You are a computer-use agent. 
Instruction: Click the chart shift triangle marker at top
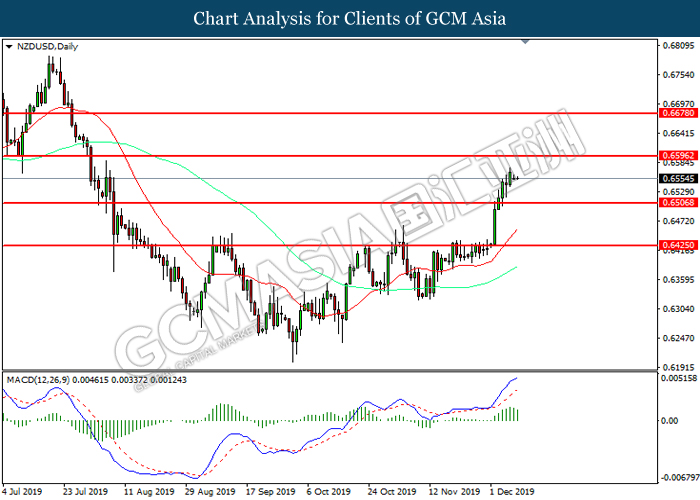coord(525,42)
